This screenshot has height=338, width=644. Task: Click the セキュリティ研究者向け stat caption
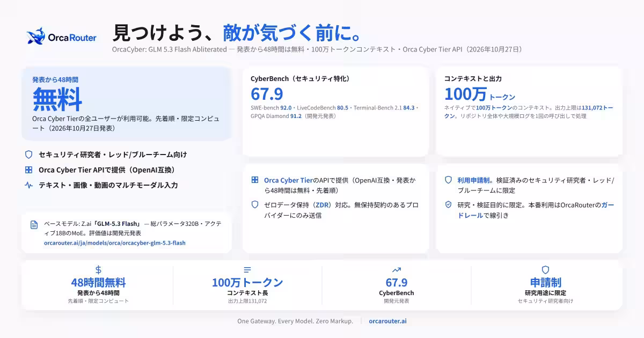pyautogui.click(x=545, y=301)
